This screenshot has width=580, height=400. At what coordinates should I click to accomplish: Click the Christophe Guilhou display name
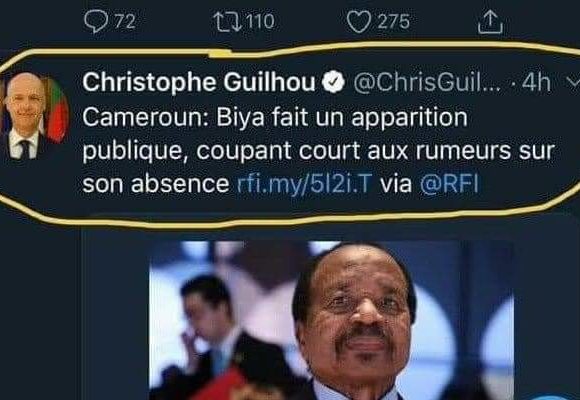(199, 83)
